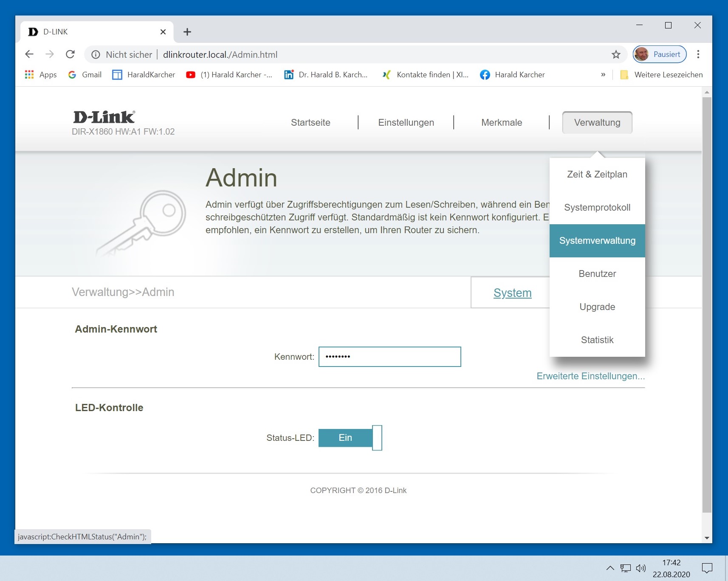This screenshot has height=581, width=728.
Task: Click the Kennwort password field
Action: tap(389, 357)
